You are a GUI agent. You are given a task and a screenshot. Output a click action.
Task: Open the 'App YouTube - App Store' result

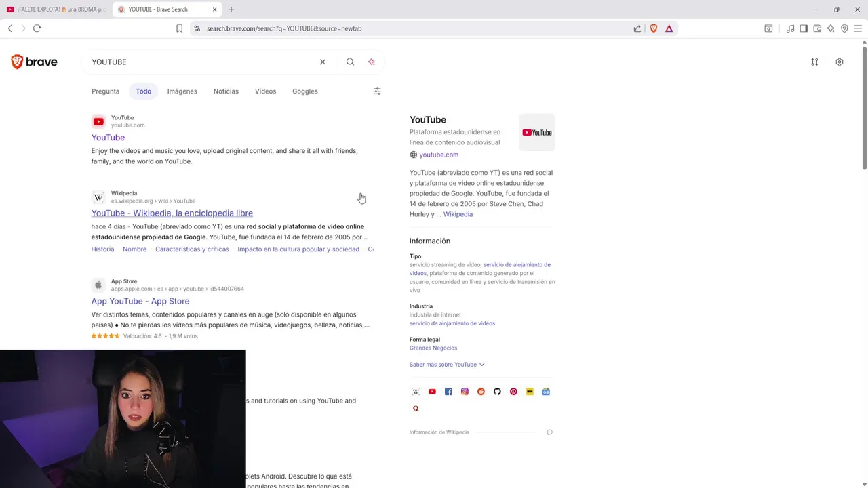pyautogui.click(x=140, y=301)
